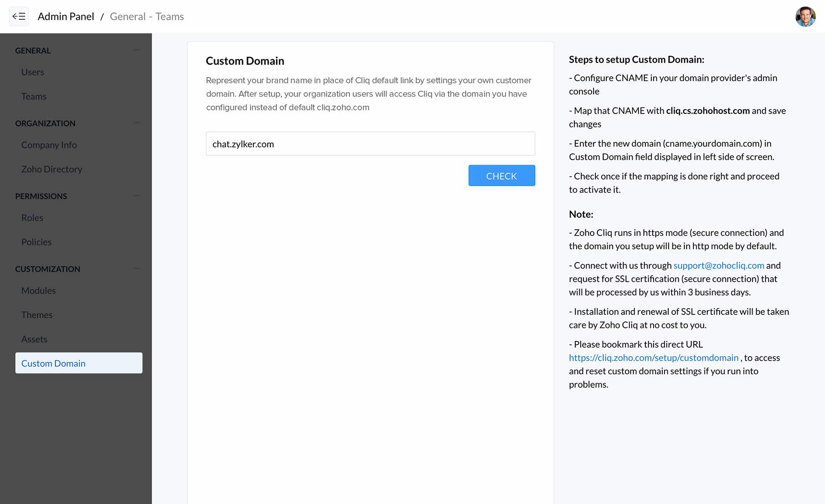
Task: Click the cliq.cs.zohohost.com bold text
Action: click(x=708, y=110)
